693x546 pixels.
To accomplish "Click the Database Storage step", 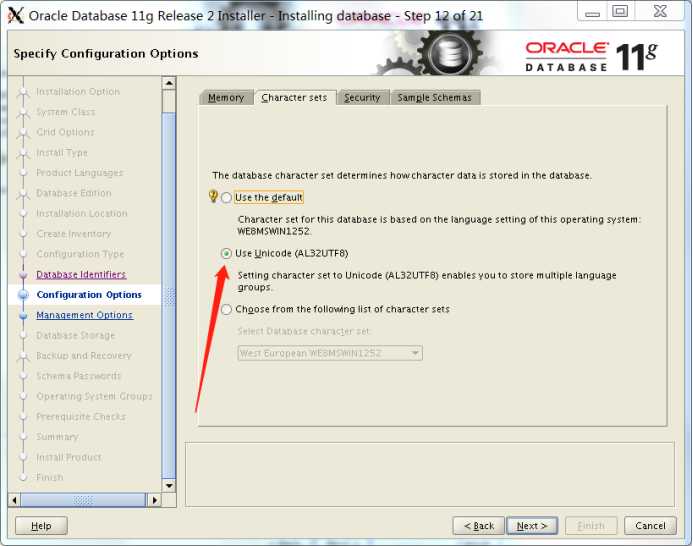I will click(x=76, y=336).
